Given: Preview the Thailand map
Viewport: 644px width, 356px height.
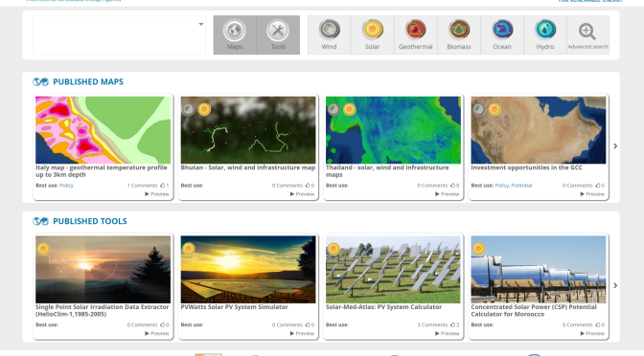Looking at the screenshot, I should pos(448,194).
